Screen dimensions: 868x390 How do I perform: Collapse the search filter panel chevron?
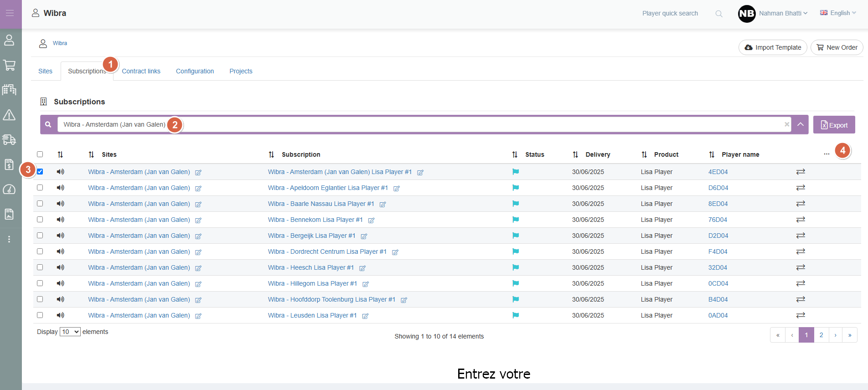(x=801, y=124)
